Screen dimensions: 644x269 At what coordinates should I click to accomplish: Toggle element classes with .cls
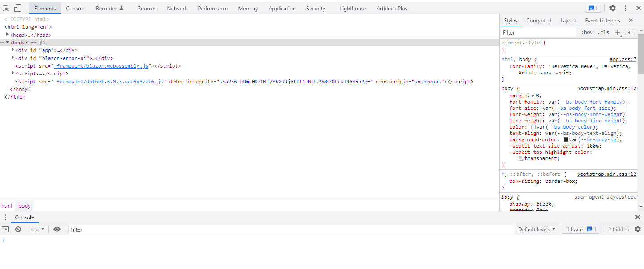[x=603, y=32]
